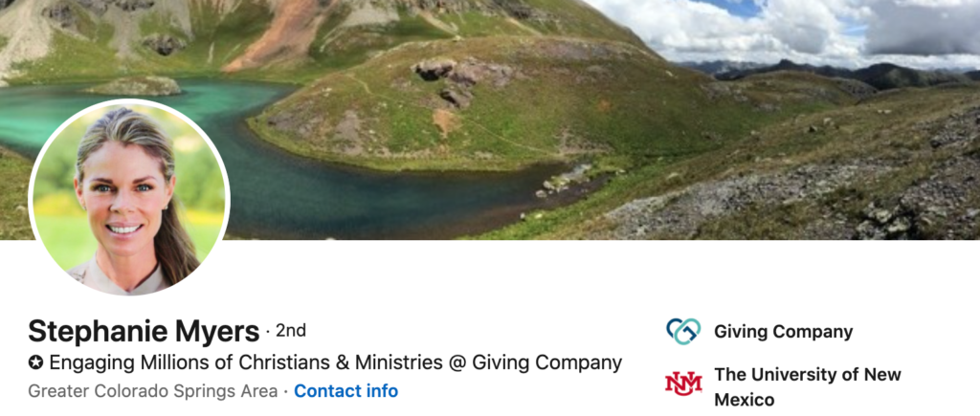Click the Stephanie Myers name heading
Screen dimensions: 980x416
(x=144, y=331)
